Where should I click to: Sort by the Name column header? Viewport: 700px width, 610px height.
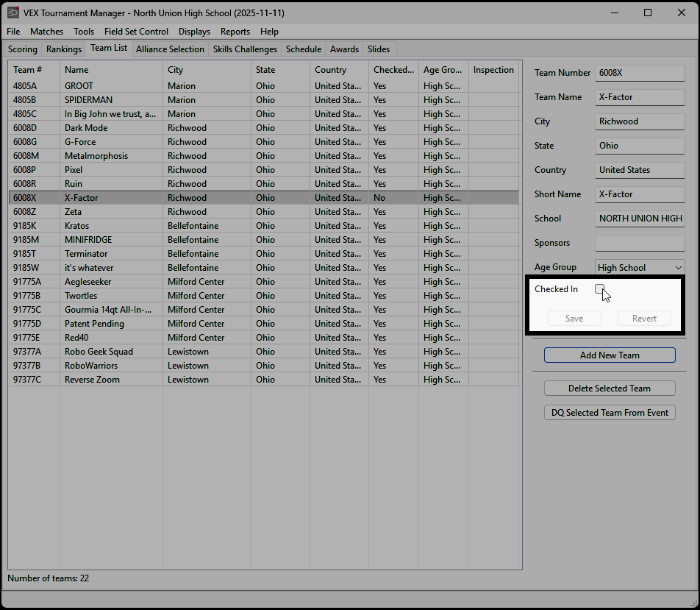coord(111,70)
